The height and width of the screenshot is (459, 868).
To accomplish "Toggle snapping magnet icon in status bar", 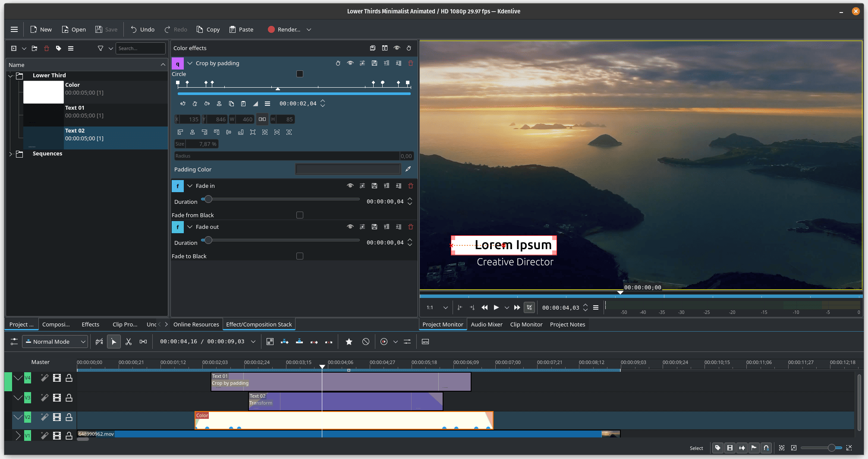I will (766, 448).
